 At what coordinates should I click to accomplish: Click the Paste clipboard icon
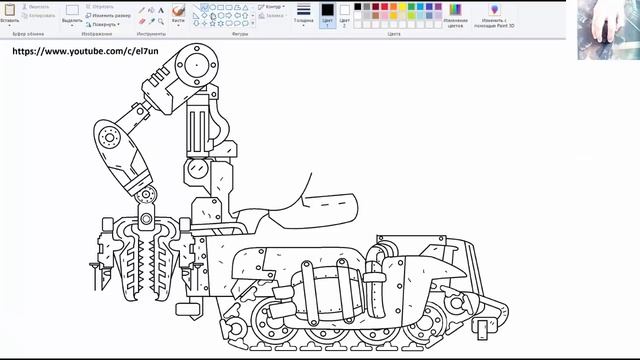(x=10, y=10)
